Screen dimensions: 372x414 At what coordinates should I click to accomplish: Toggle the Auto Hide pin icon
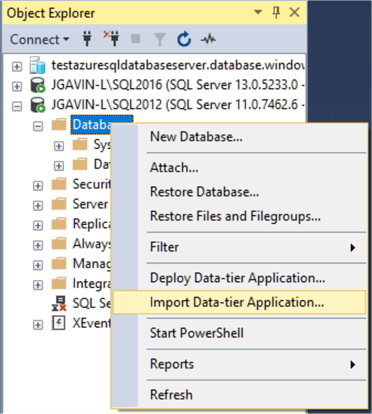pos(276,13)
